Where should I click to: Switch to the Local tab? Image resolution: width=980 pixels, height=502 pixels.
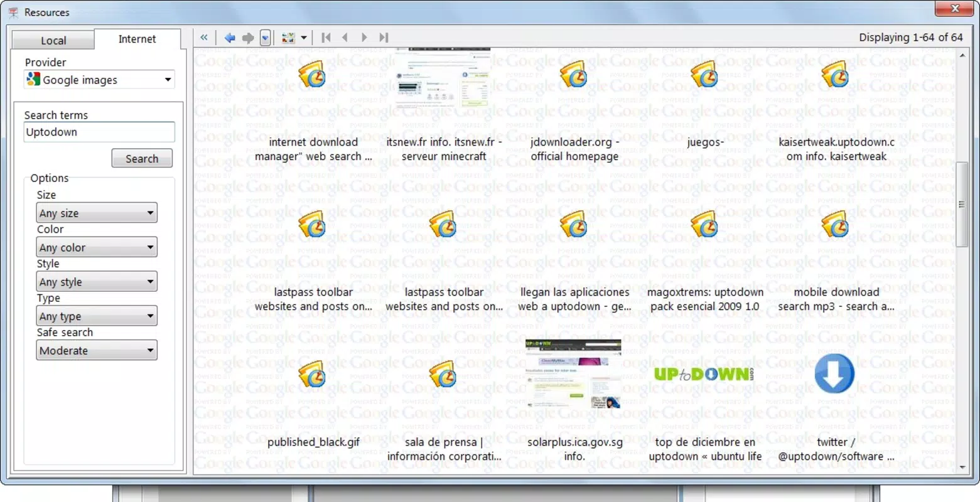pos(53,40)
